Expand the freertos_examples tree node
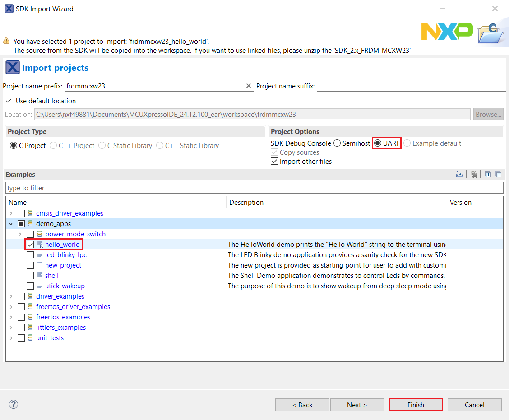Image resolution: width=509 pixels, height=420 pixels. (11, 317)
